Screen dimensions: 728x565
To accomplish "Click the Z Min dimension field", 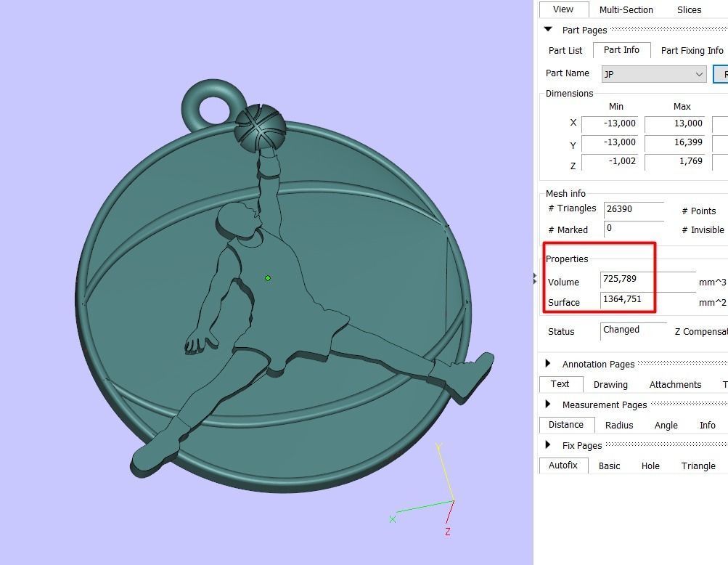I will point(610,162).
